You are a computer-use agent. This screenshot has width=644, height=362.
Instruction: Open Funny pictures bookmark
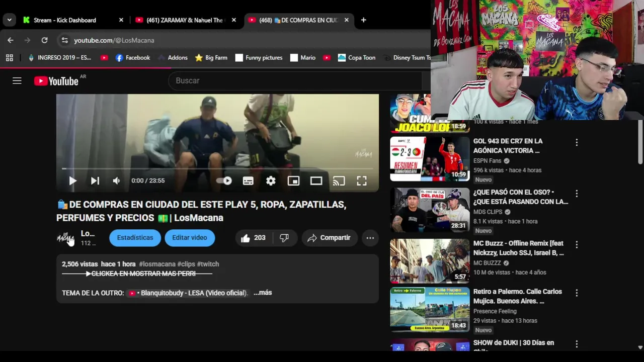click(259, 58)
